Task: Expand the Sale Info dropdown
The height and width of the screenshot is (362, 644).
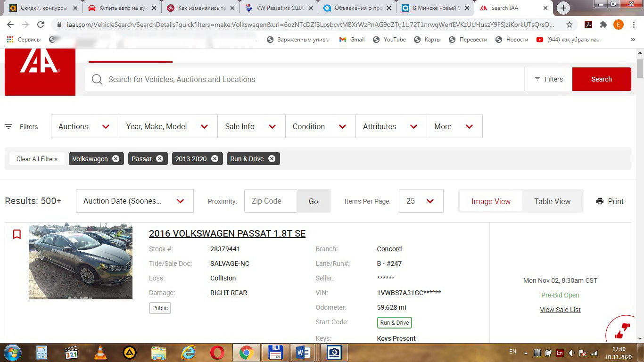Action: 251,126
